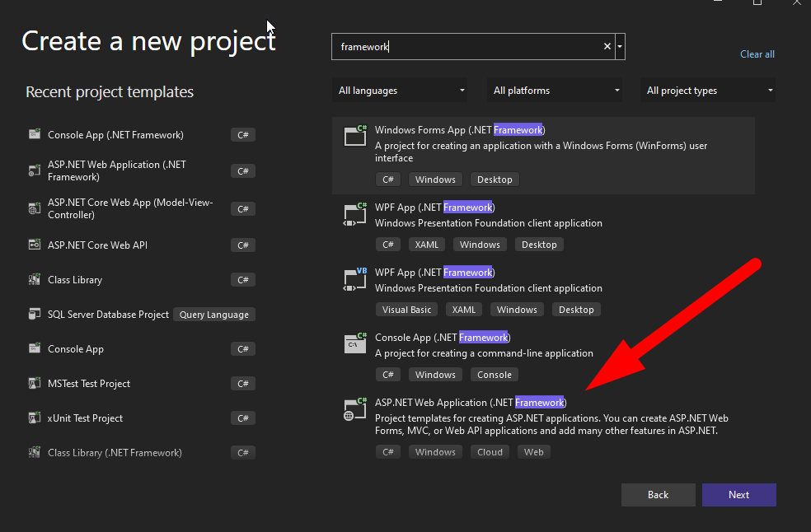Click the Windows Forms App template icon
The width and height of the screenshot is (811, 532).
(x=355, y=136)
